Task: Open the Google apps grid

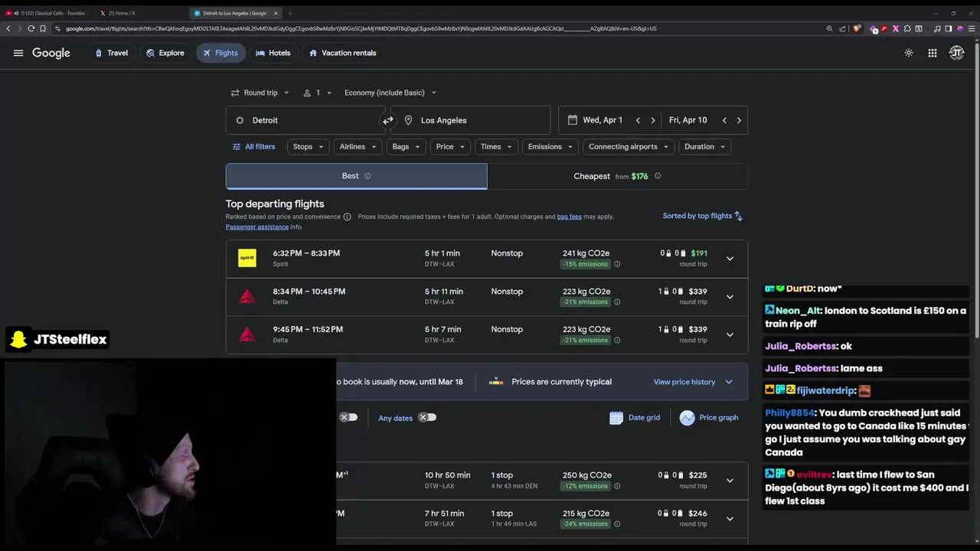Action: (933, 53)
